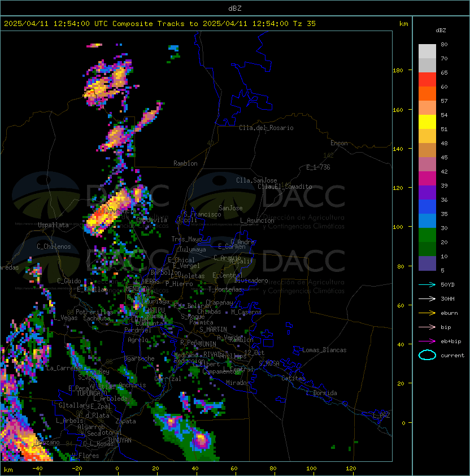Screen dimensions: 470x476
Task: Select the pink bip arrow legend symbol
Action: coord(427,327)
